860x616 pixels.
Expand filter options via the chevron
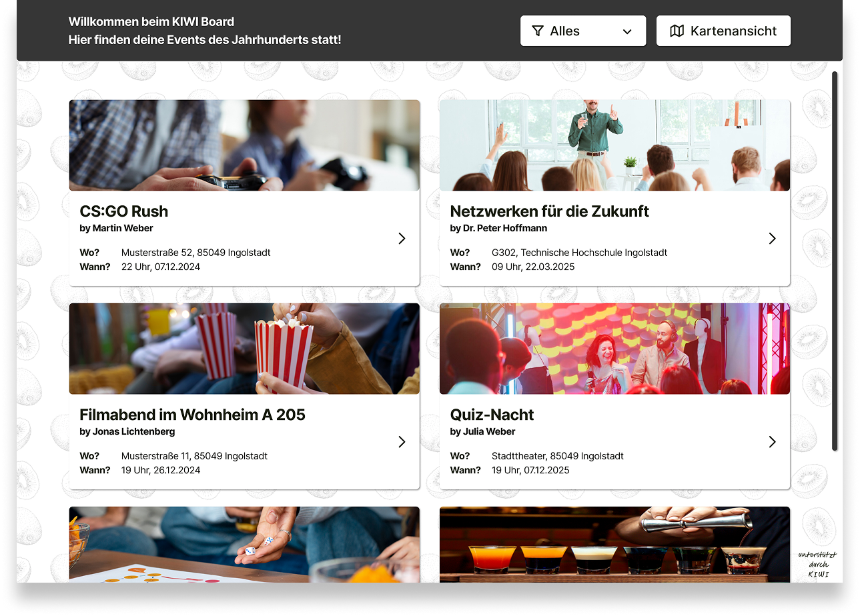[627, 31]
